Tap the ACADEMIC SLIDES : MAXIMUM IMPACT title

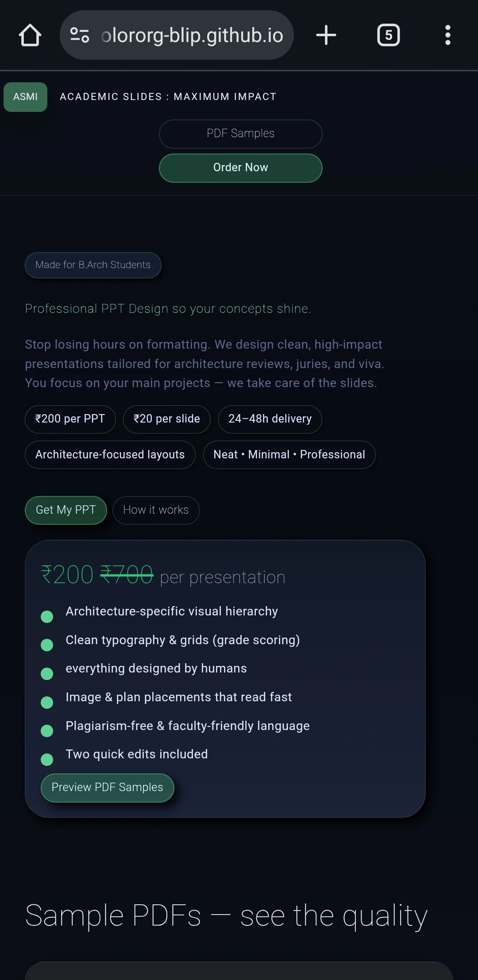tap(168, 97)
